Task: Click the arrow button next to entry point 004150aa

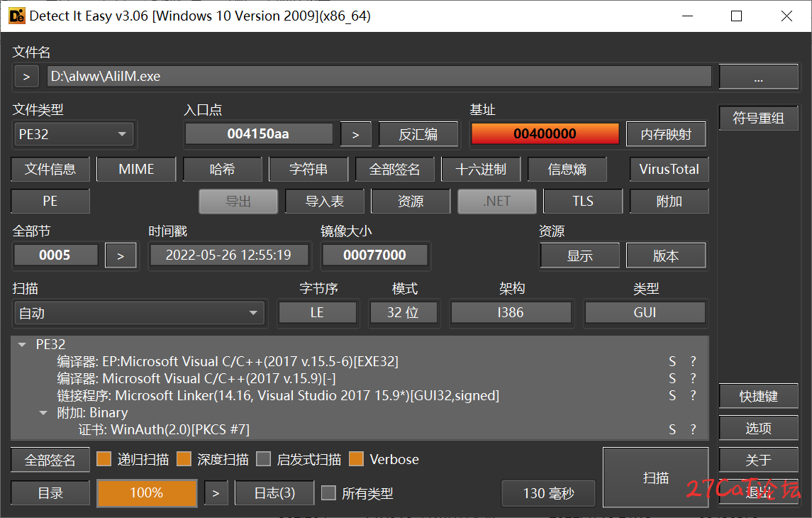Action: (x=356, y=134)
